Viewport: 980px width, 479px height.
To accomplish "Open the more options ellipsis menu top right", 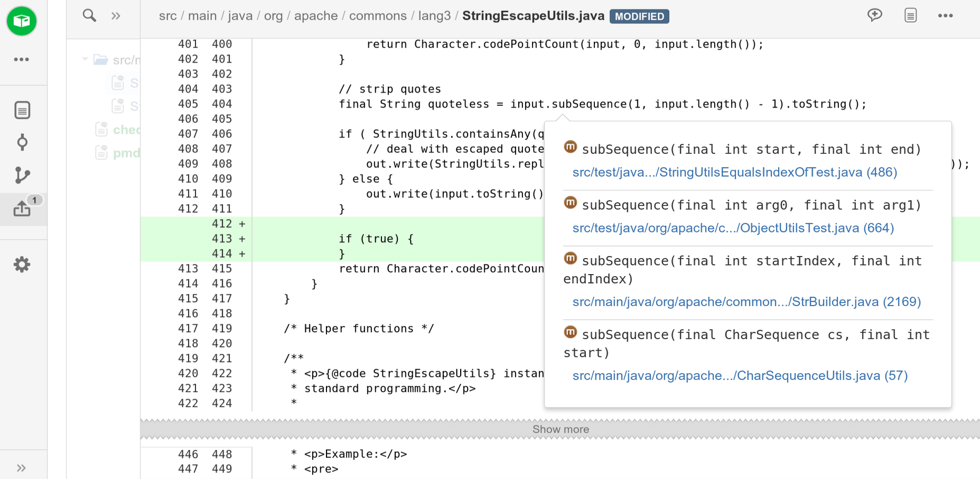I will click(946, 15).
